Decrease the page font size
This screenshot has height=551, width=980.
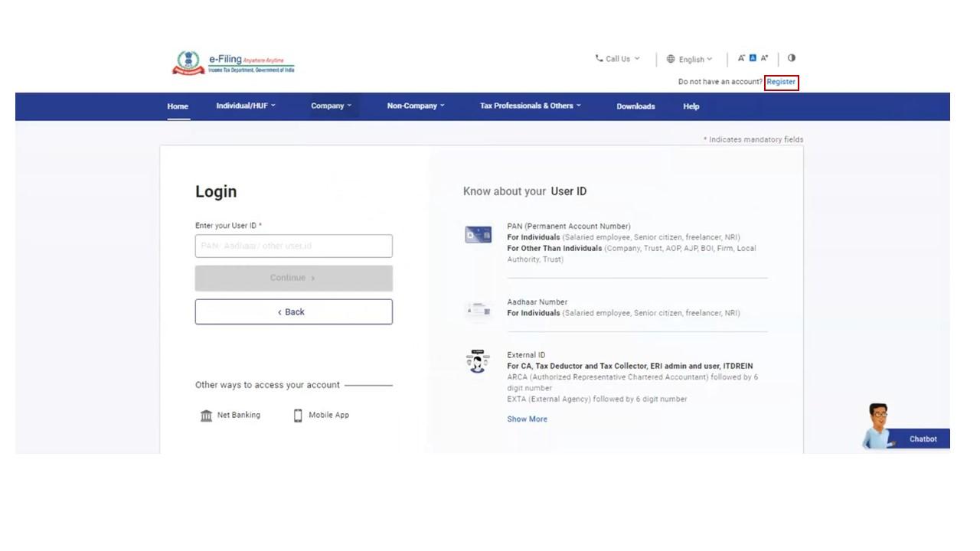click(741, 58)
